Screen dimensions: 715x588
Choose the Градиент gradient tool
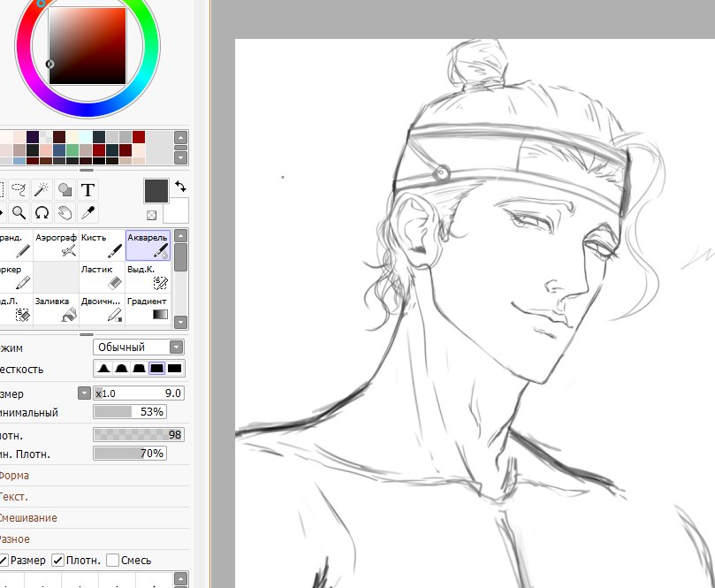[x=148, y=309]
